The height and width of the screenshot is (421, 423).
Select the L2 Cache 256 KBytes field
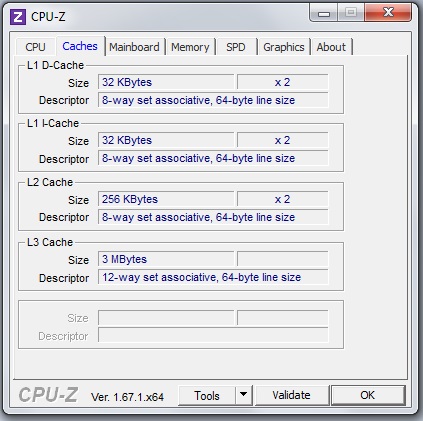[x=166, y=199]
